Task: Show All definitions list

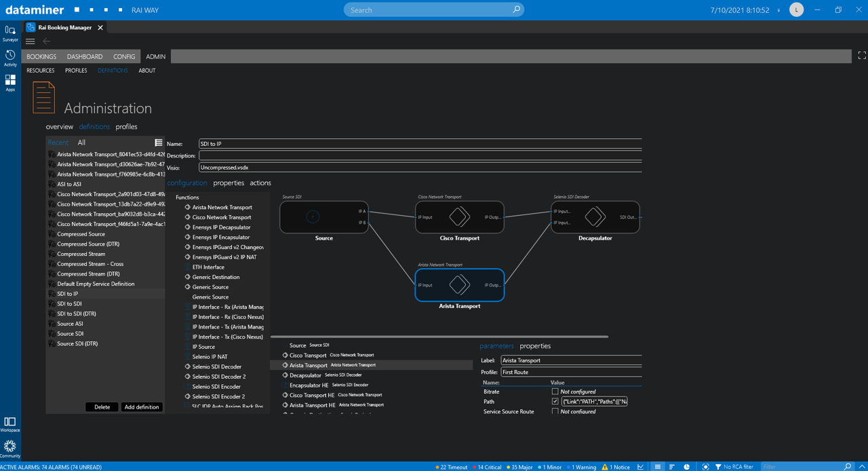Action: click(81, 143)
